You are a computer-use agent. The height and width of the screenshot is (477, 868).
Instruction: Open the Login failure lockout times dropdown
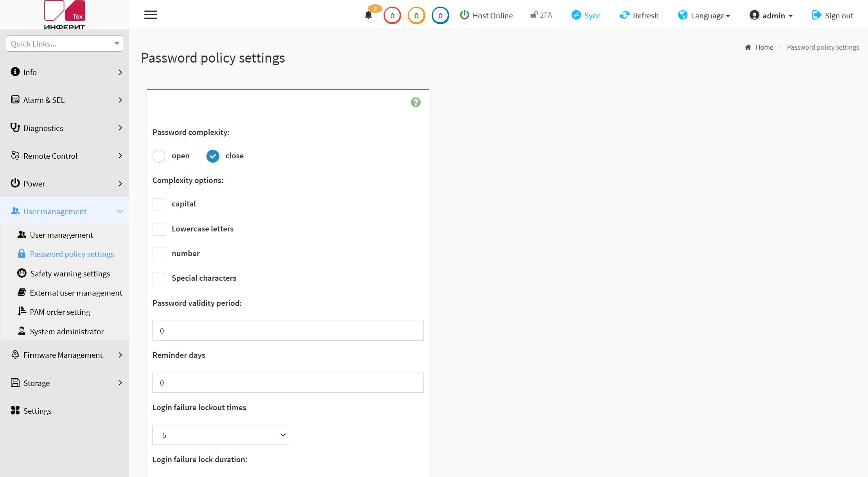(220, 435)
